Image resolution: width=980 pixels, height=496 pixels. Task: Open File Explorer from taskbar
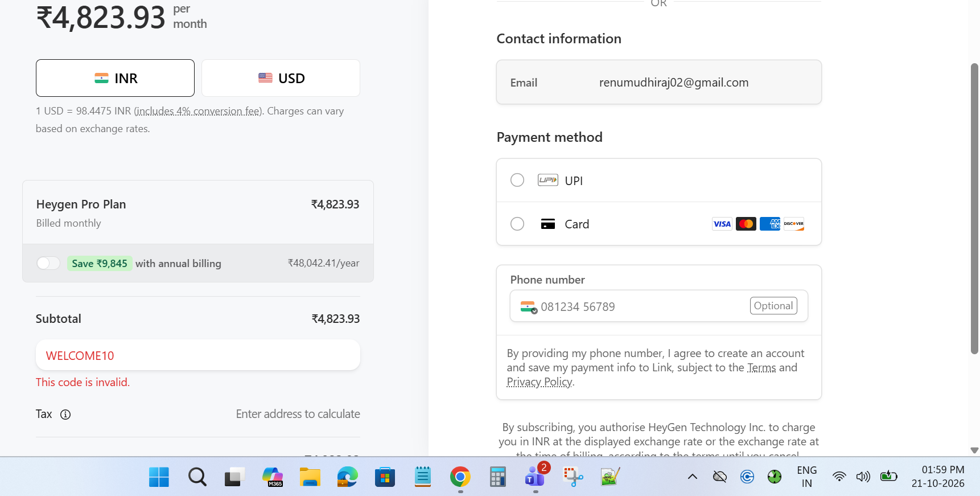(310, 477)
